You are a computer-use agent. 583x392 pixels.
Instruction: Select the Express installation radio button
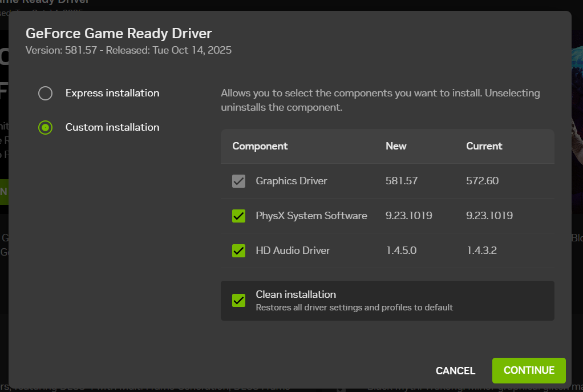coord(46,93)
